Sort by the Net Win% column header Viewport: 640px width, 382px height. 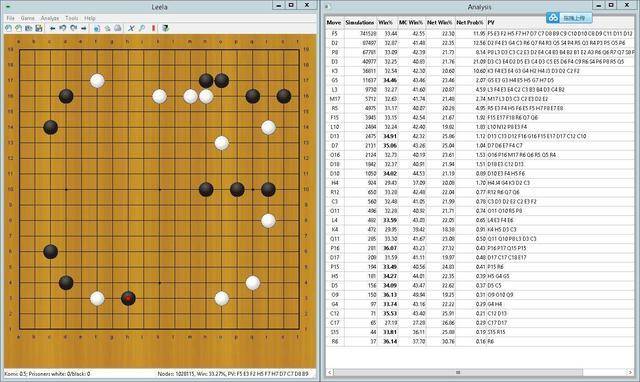pos(440,22)
